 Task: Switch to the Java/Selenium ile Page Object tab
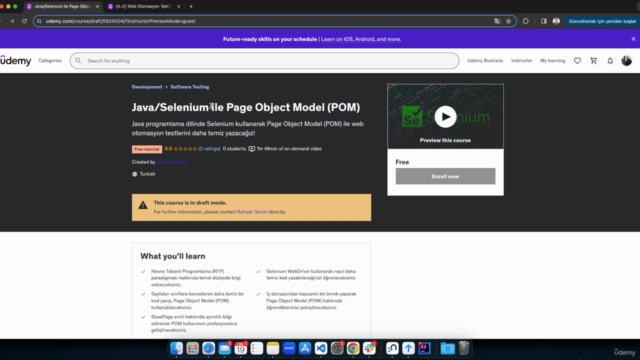(62, 7)
